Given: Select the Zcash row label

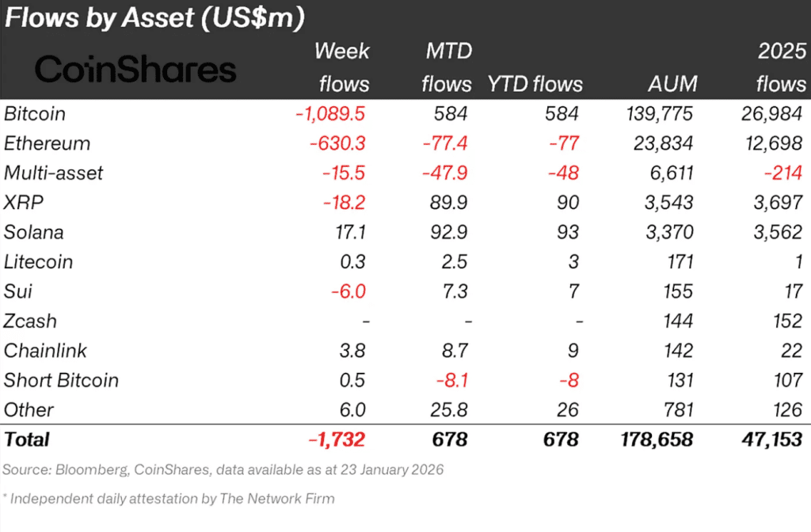Looking at the screenshot, I should tap(30, 321).
